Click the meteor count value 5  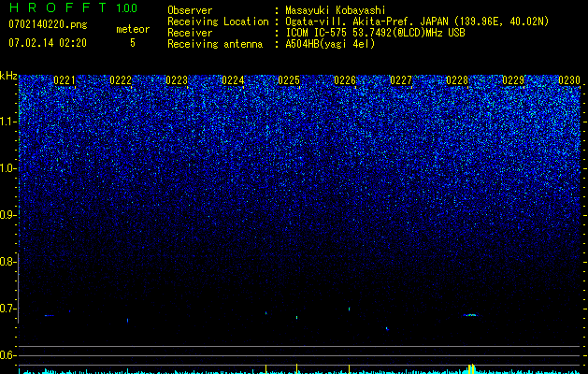[x=133, y=43]
